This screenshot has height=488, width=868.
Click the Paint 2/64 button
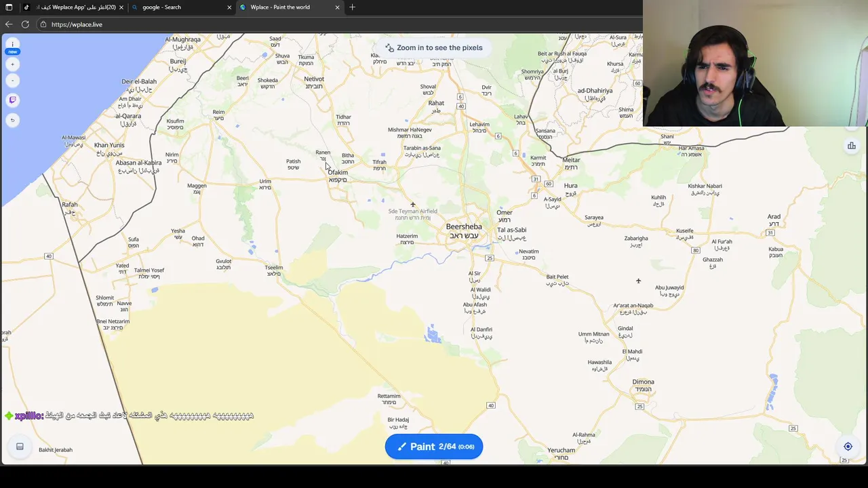pyautogui.click(x=434, y=447)
